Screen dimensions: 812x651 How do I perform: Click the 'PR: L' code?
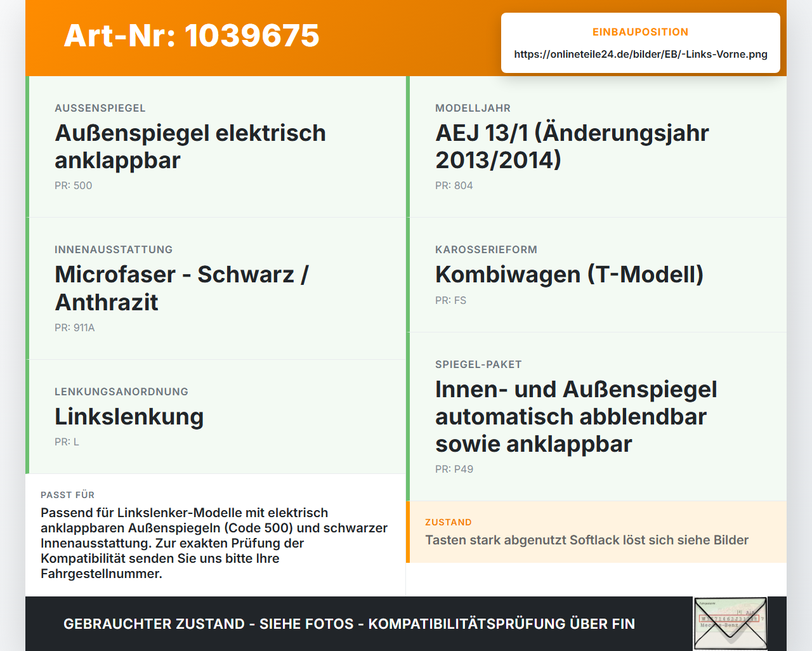point(67,442)
